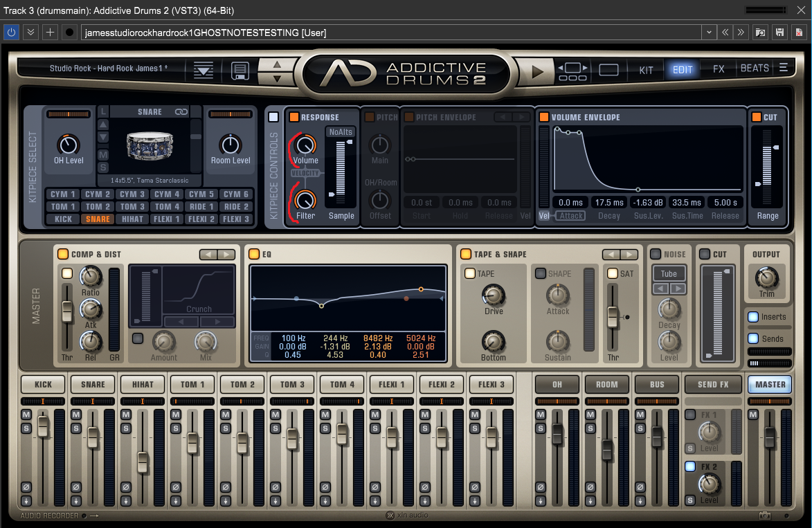Screen dimensions: 812x528
Task: Toggle the Inserts button
Action: 753,317
